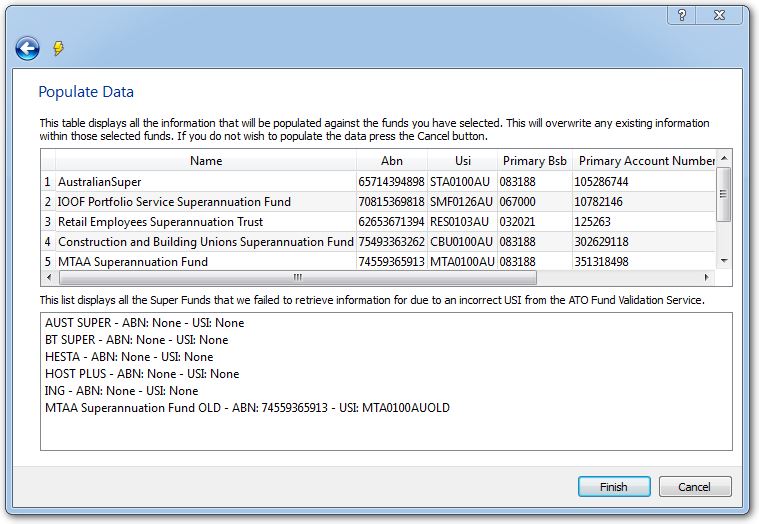Screen dimensions: 759x524
Task: Click the Finish button
Action: [614, 487]
